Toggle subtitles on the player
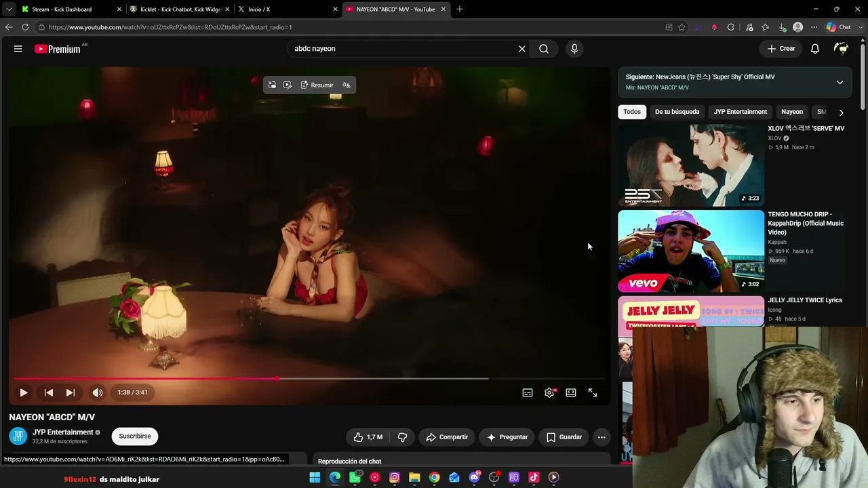This screenshot has height=488, width=868. point(528,392)
